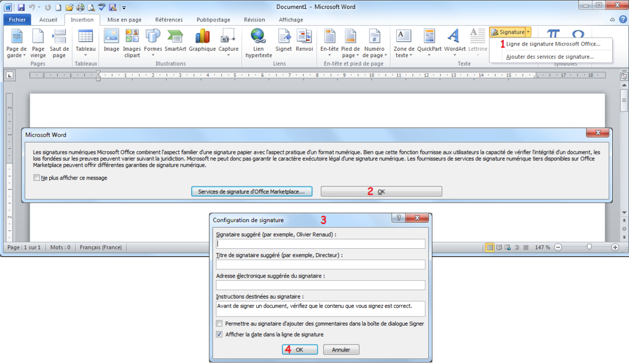Switch to the Accueil tab
This screenshot has width=629, height=364.
(x=48, y=20)
